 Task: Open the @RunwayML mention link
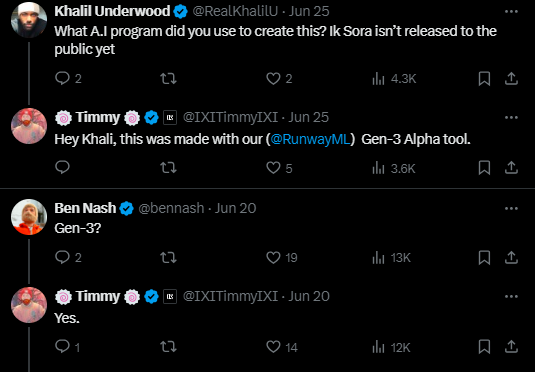coord(310,139)
